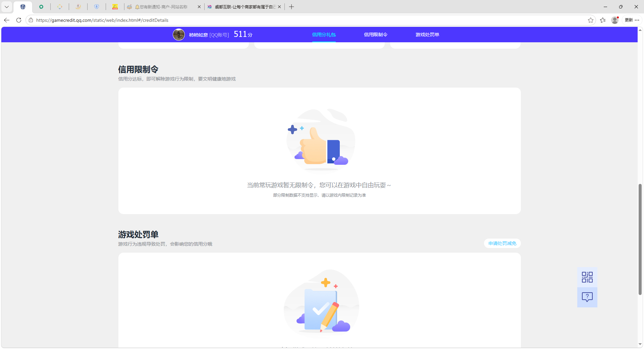Switch to the shield-icon pinned tab
Screen dimensions: 644x349
pos(23,7)
